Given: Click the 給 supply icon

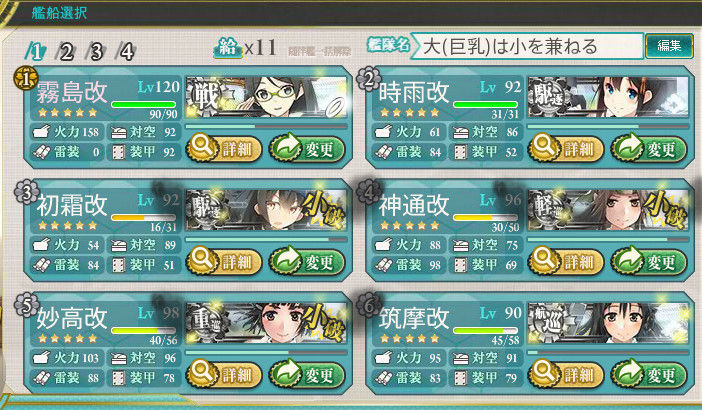Looking at the screenshot, I should (227, 48).
